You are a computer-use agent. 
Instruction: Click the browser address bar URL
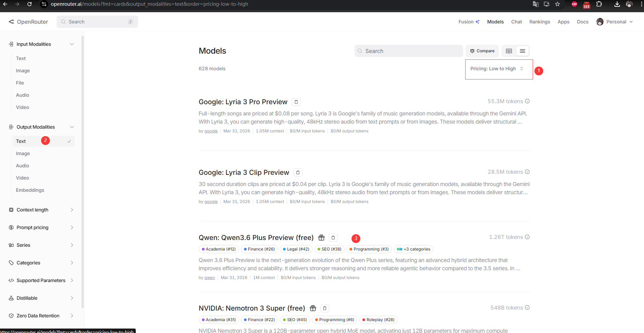(x=149, y=4)
